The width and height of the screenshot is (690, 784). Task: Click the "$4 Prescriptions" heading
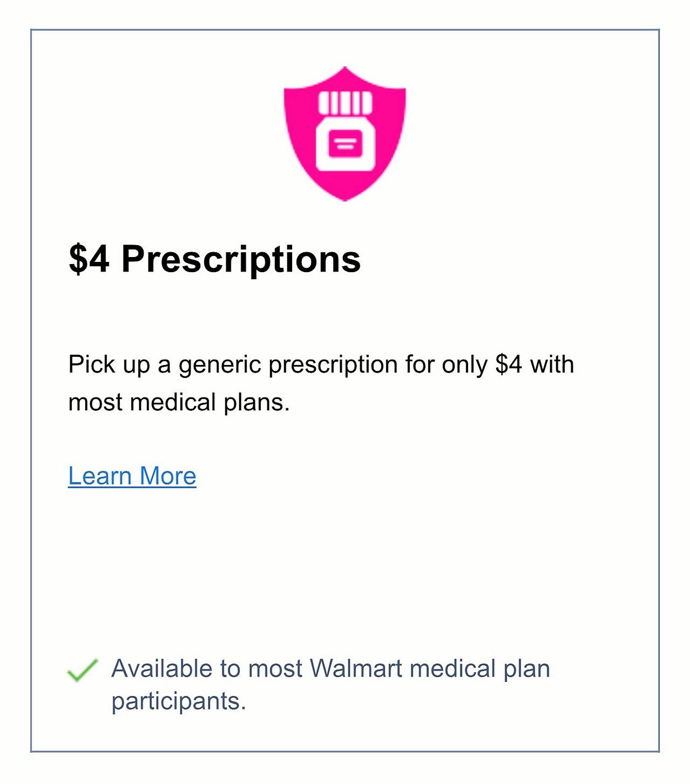tap(214, 259)
